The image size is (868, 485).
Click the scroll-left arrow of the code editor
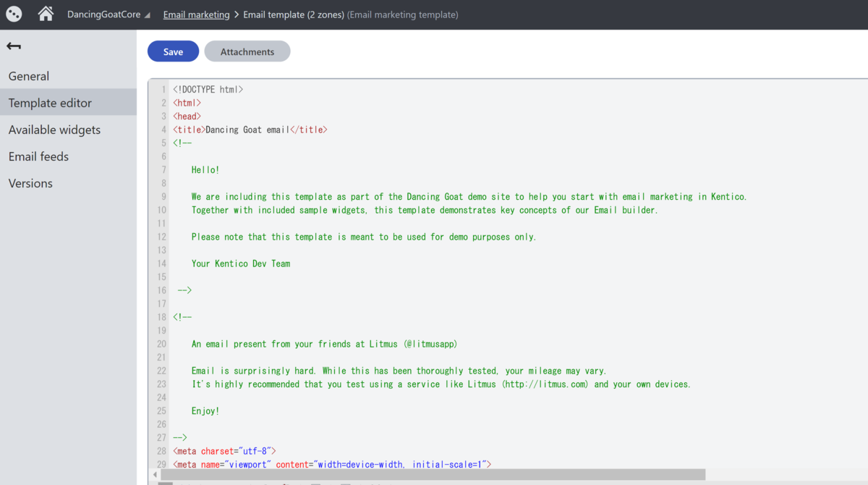coord(155,474)
